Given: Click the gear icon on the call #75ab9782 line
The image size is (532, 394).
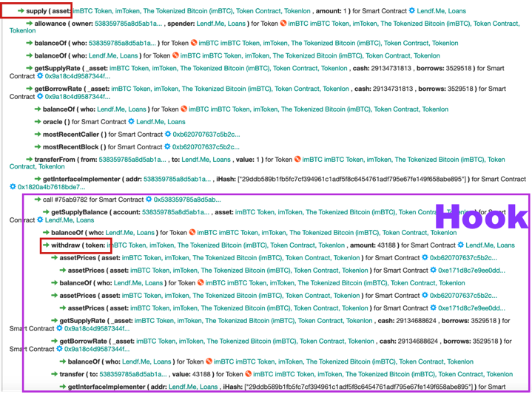Looking at the screenshot, I should click(149, 200).
